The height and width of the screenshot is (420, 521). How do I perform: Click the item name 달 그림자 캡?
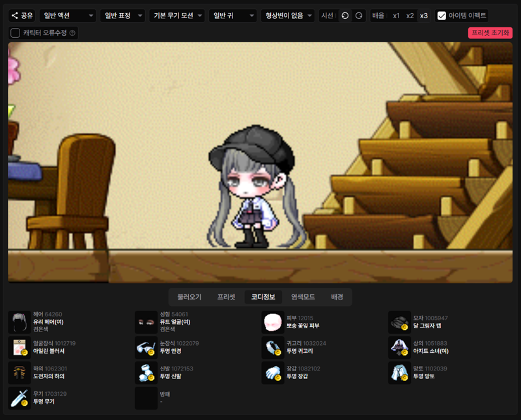(427, 326)
